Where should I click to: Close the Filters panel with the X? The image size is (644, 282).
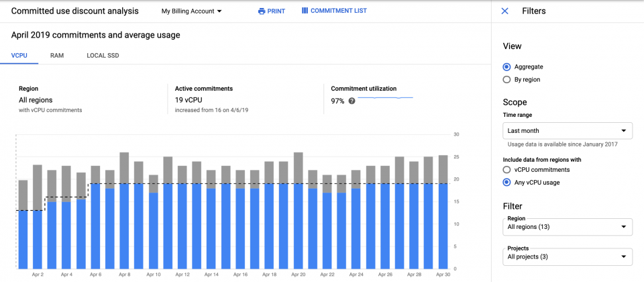click(504, 11)
